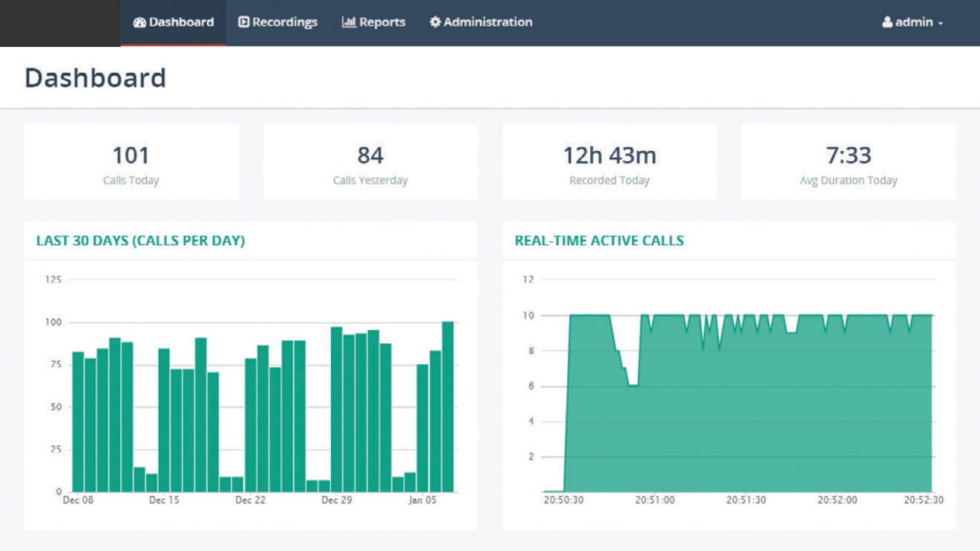The width and height of the screenshot is (980, 551).
Task: Click the Administration gear icon
Action: (435, 22)
